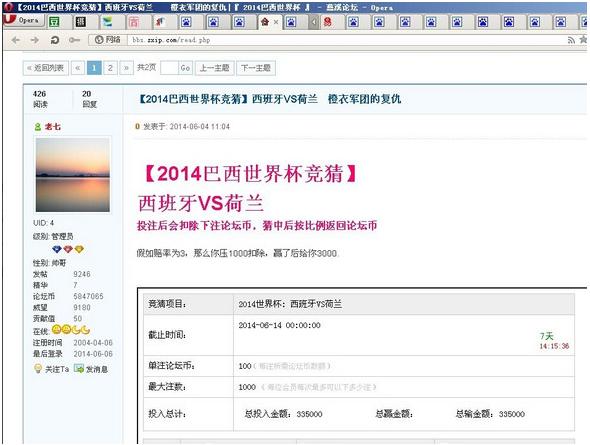
Task: Click the floor number 0 before 发表于
Action: click(x=137, y=127)
